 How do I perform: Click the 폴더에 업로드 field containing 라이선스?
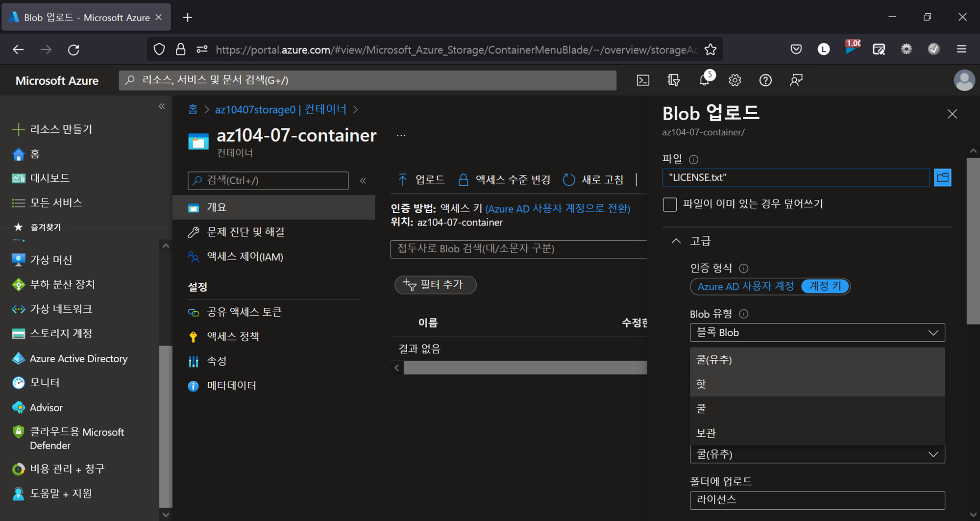click(817, 500)
